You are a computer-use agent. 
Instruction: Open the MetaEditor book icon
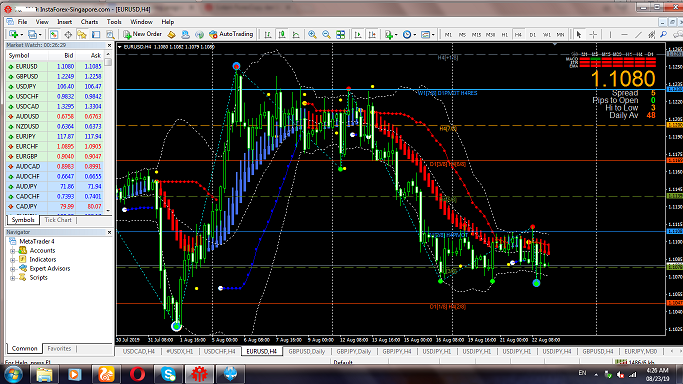coord(172,34)
